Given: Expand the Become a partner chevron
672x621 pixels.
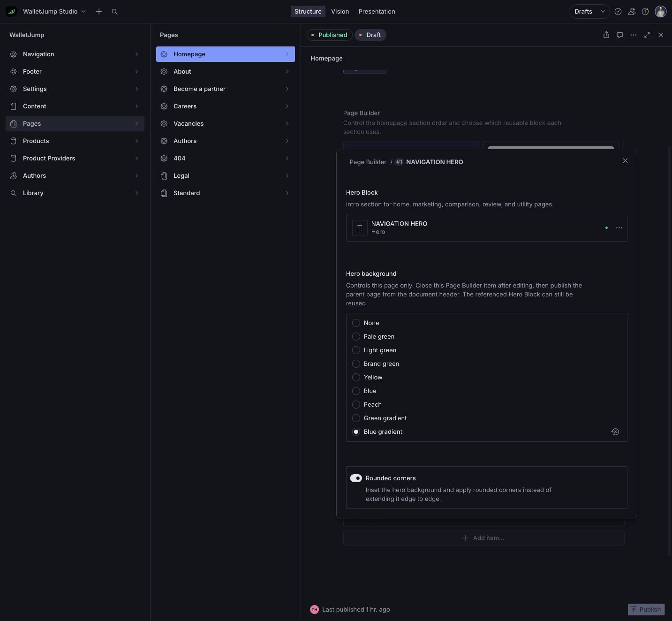Looking at the screenshot, I should pyautogui.click(x=287, y=89).
